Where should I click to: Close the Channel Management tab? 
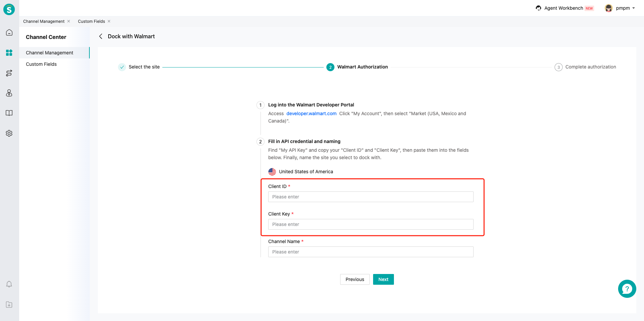click(x=69, y=21)
